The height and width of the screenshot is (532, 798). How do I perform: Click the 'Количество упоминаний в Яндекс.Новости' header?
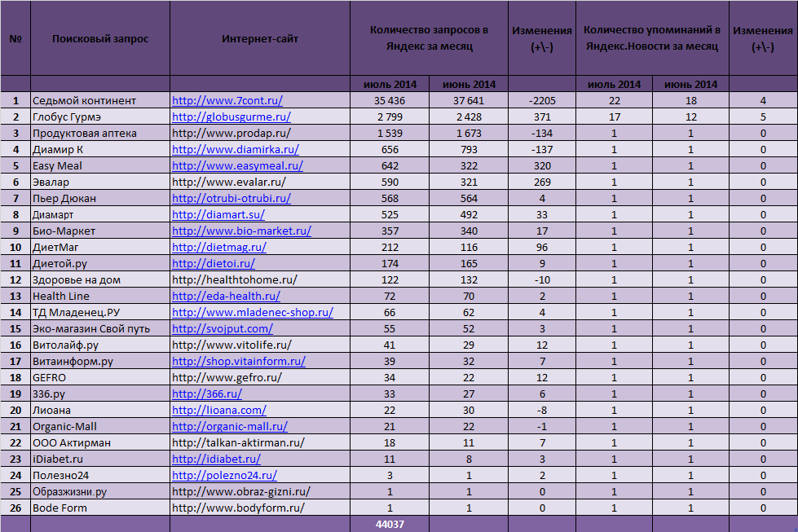652,38
